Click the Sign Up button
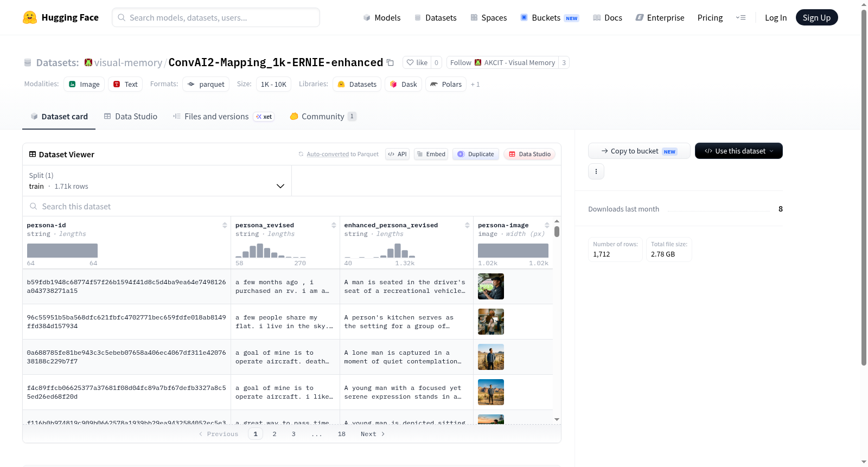The width and height of the screenshot is (868, 467). 816,17
